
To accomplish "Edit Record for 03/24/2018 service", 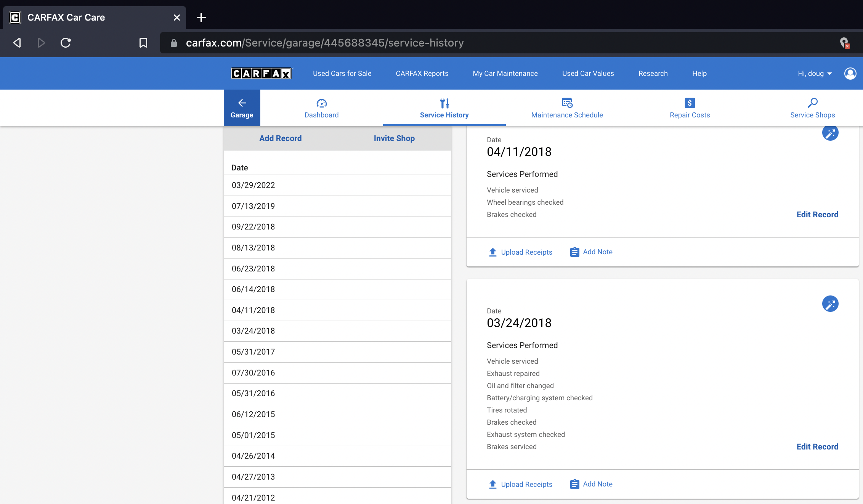I will click(x=817, y=447).
